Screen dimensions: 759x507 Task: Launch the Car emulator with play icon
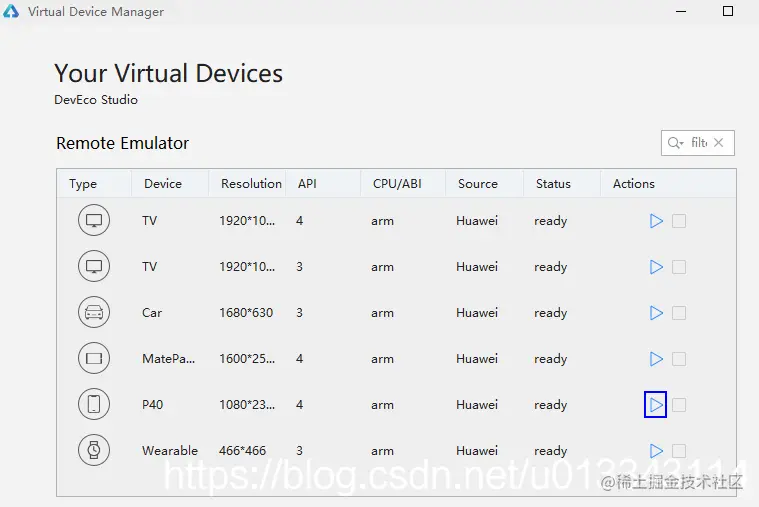(x=656, y=313)
